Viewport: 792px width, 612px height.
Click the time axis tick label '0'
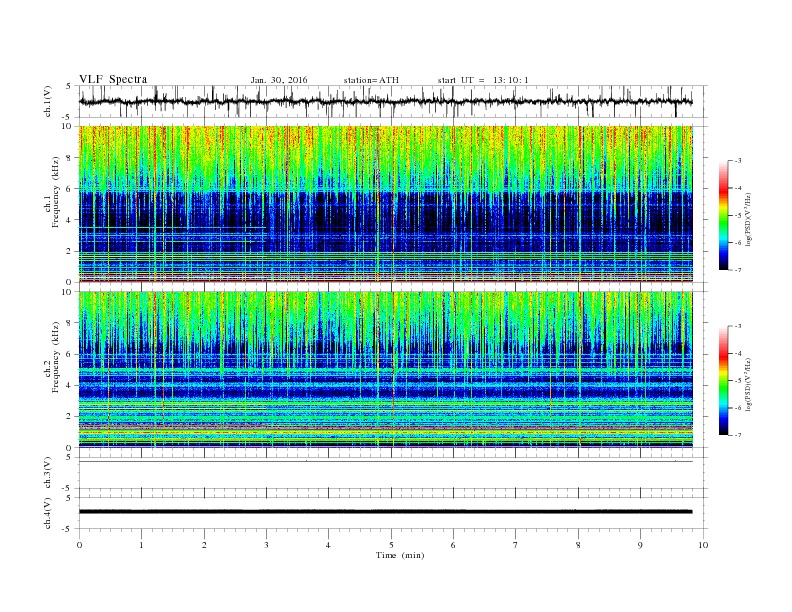(x=79, y=545)
